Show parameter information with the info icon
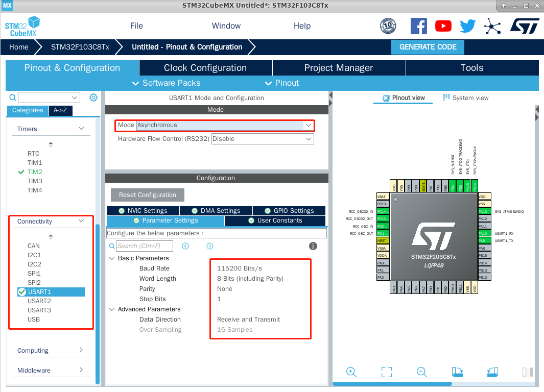 (313, 246)
